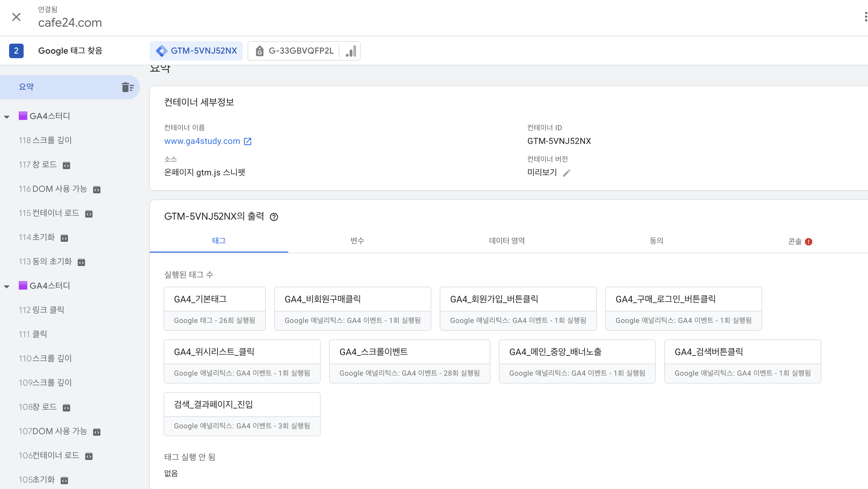Open the GA4_스크롤이벤트 tag card
The image size is (868, 489).
pyautogui.click(x=409, y=361)
